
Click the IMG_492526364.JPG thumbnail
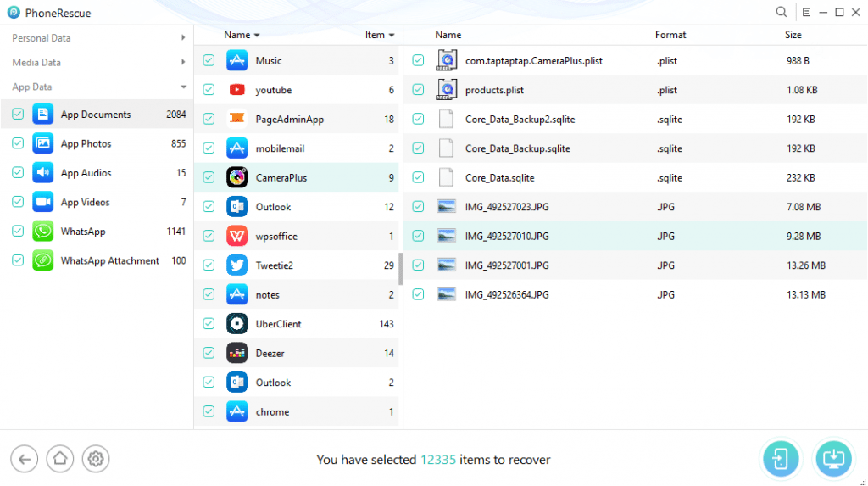(446, 294)
